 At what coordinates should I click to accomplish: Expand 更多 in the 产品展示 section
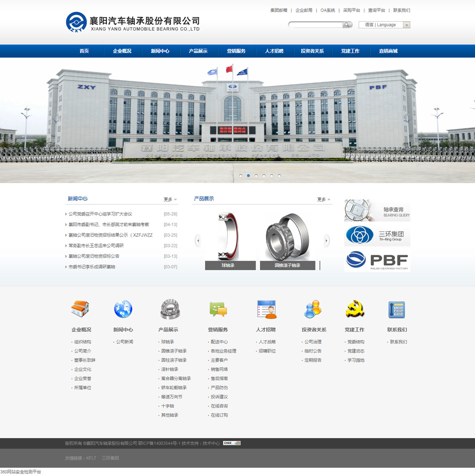click(x=324, y=199)
